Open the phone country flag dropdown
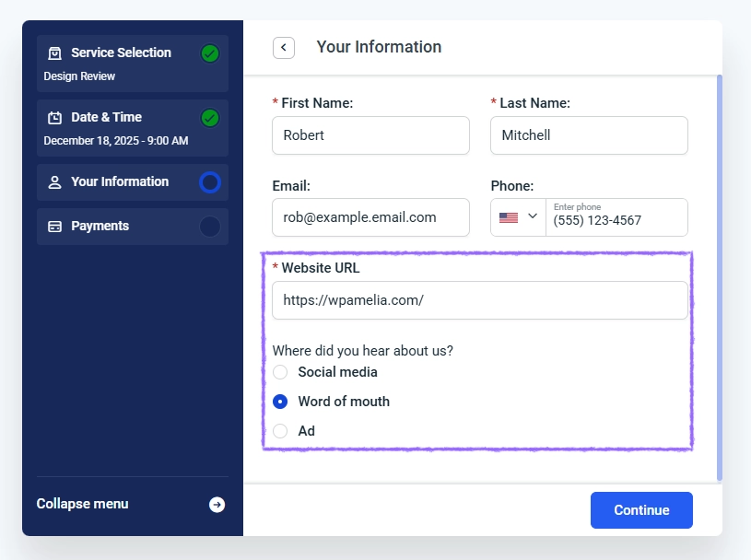Screen dimensions: 751x560 [x=519, y=217]
